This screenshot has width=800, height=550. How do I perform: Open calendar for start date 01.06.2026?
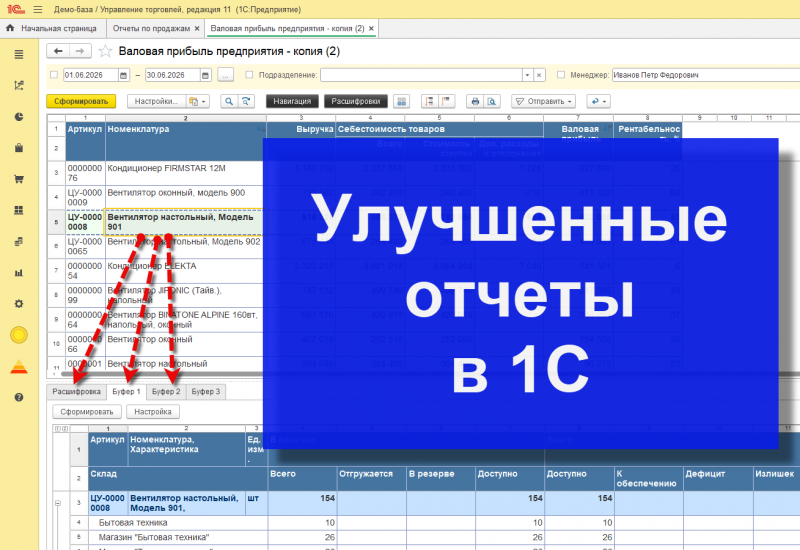(x=123, y=75)
